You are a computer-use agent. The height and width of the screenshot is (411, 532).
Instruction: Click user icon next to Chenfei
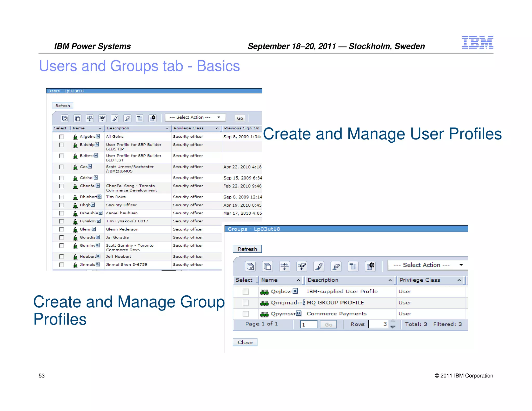click(75, 187)
